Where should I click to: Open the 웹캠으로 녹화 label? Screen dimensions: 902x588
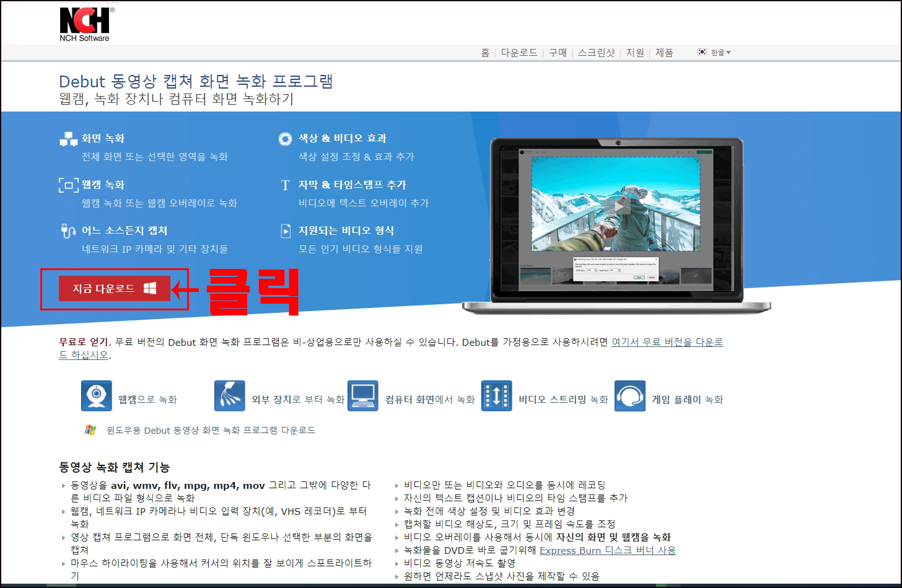(x=147, y=400)
